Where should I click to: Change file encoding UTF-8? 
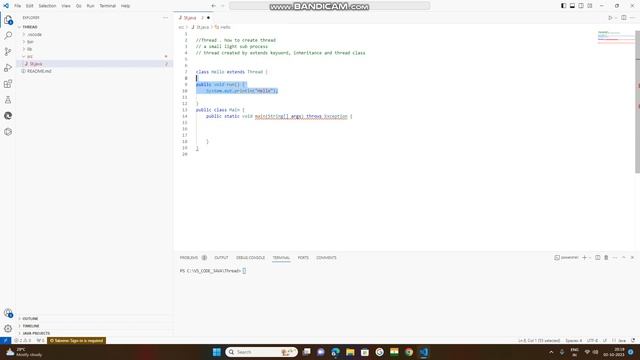(592, 340)
